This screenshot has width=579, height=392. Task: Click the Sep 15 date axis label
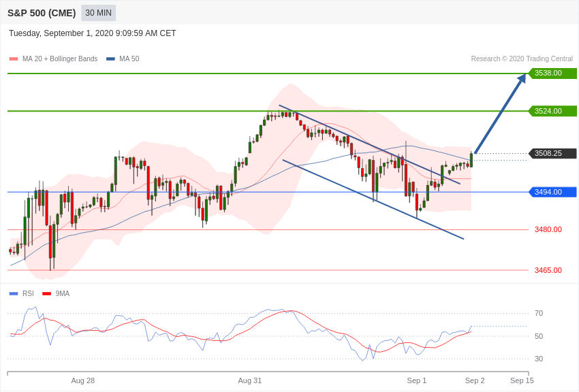tap(522, 380)
